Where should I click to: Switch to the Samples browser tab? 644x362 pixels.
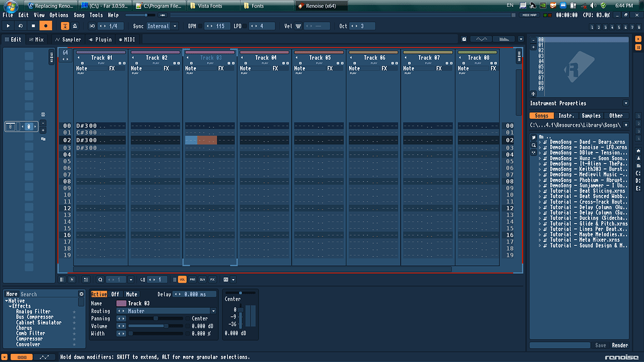coord(591,116)
